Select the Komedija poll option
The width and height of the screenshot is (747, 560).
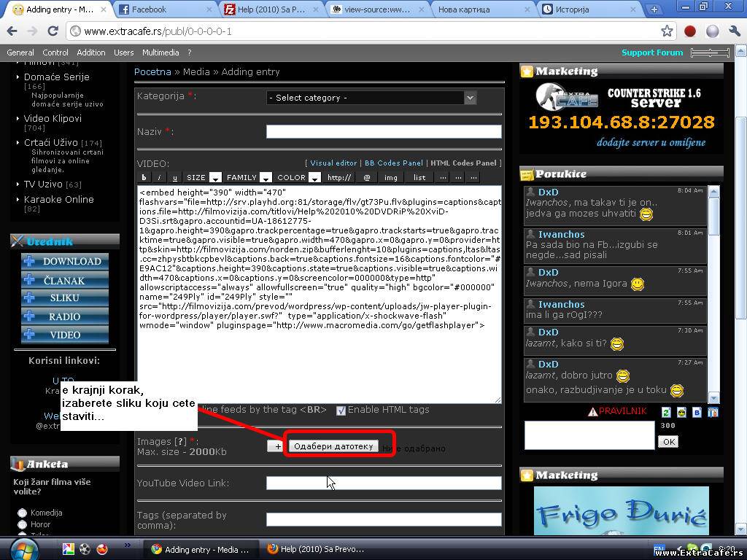(x=22, y=513)
